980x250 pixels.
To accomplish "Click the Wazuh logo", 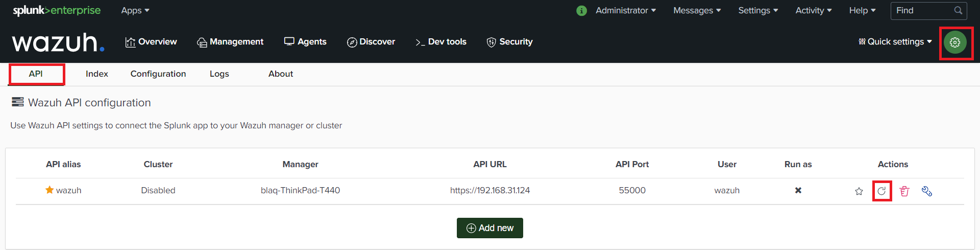I will pos(58,42).
